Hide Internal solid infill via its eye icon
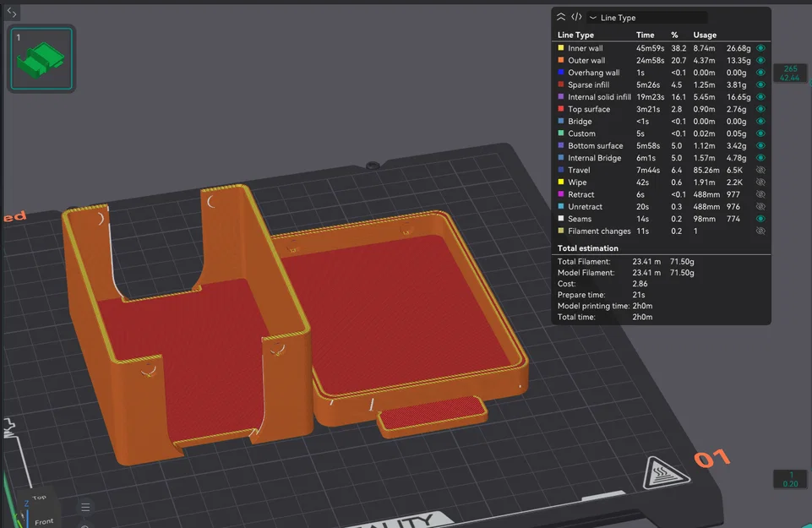The image size is (812, 528). click(x=760, y=97)
